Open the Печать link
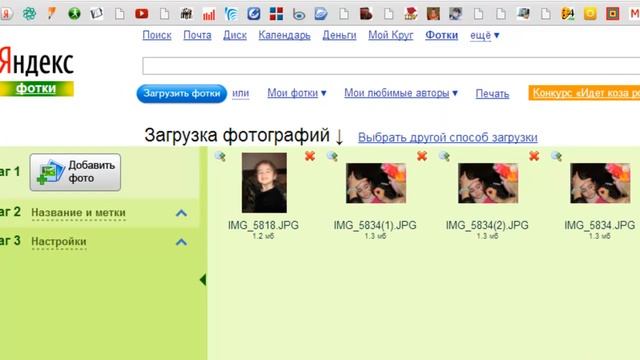The width and height of the screenshot is (640, 360). (492, 93)
